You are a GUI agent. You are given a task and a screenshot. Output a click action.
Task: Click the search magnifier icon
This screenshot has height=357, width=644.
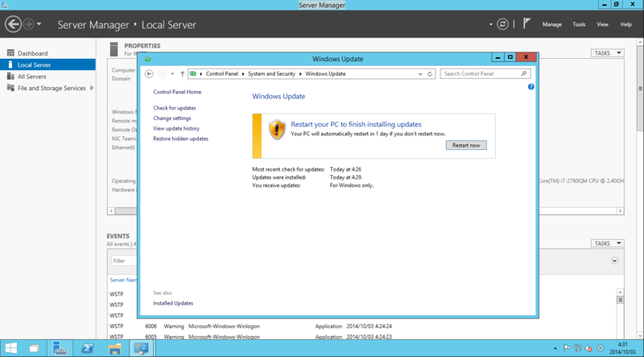click(524, 73)
